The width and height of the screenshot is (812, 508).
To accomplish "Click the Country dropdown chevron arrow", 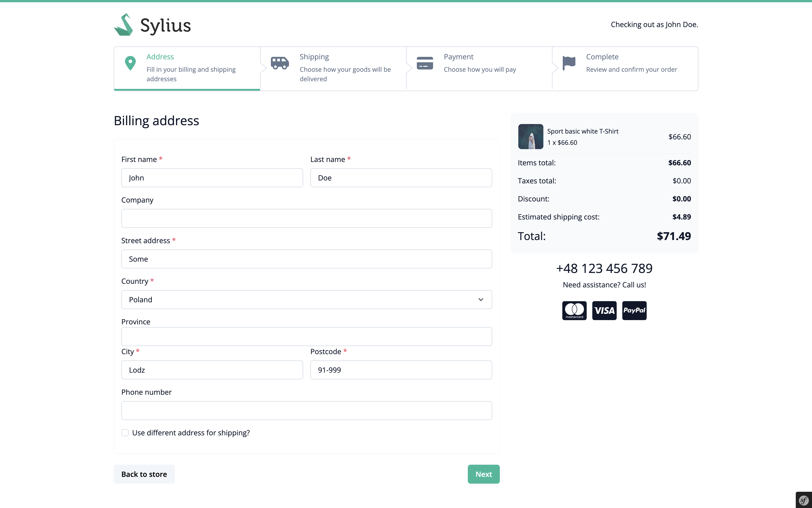I will [481, 300].
